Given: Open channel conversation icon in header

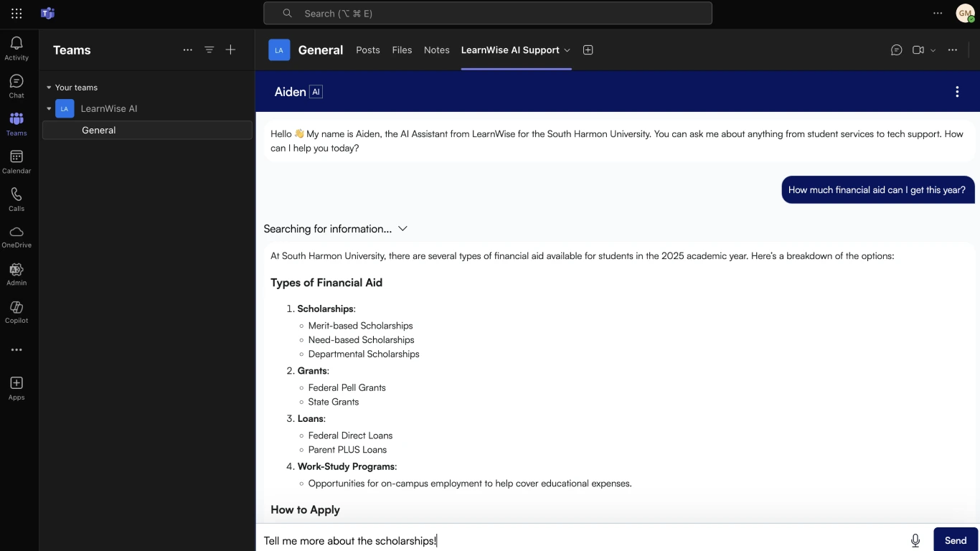Looking at the screenshot, I should point(897,50).
